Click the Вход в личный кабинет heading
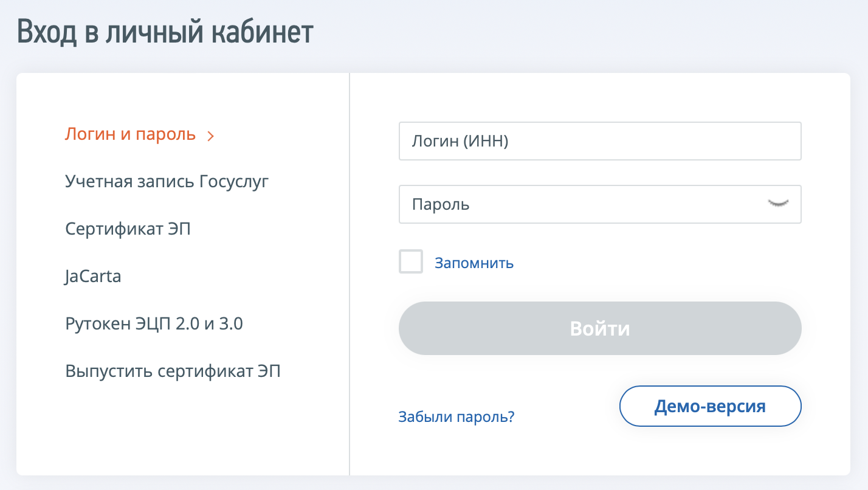 (165, 33)
